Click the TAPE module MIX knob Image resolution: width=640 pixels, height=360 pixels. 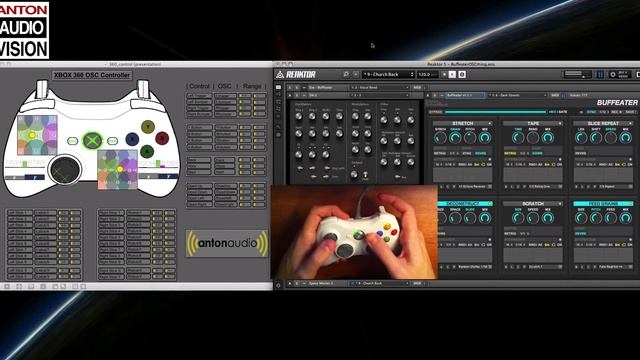pos(548,138)
